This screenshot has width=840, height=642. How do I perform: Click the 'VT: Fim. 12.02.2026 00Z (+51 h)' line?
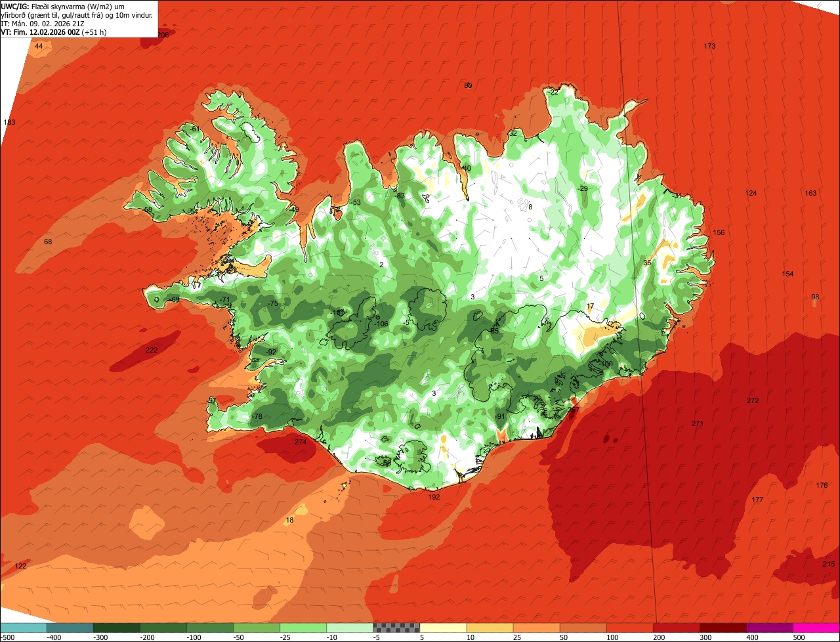click(54, 32)
